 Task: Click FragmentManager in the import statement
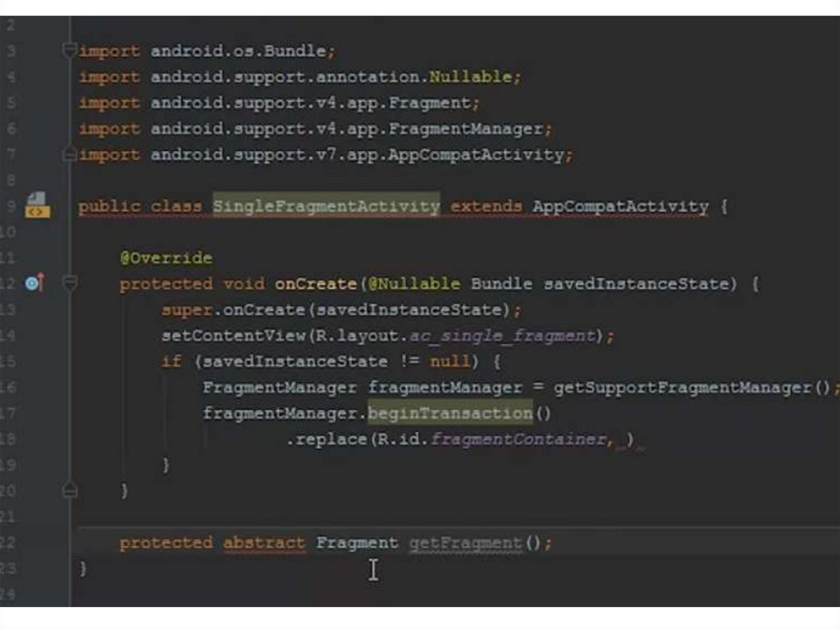click(466, 129)
